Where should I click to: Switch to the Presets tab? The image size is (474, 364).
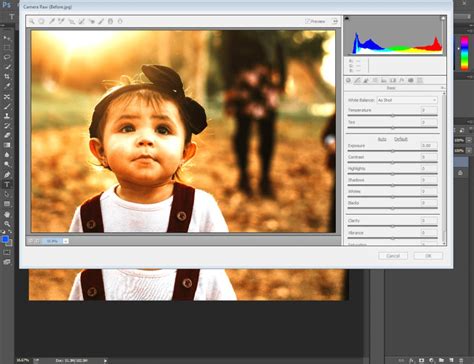coord(420,80)
